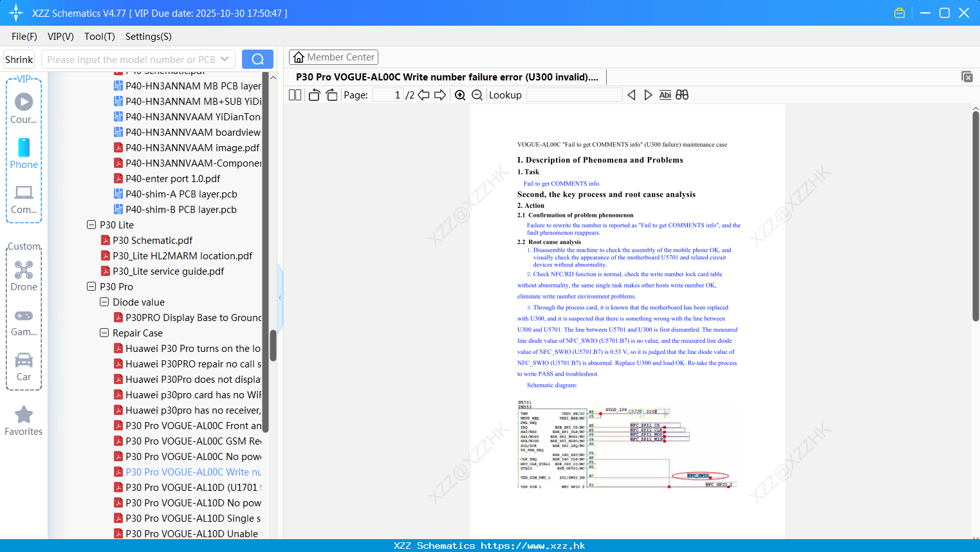Screen dimensions: 980x552
Task: Click the file tree vertical scrollbar thumb
Action: [x=273, y=345]
